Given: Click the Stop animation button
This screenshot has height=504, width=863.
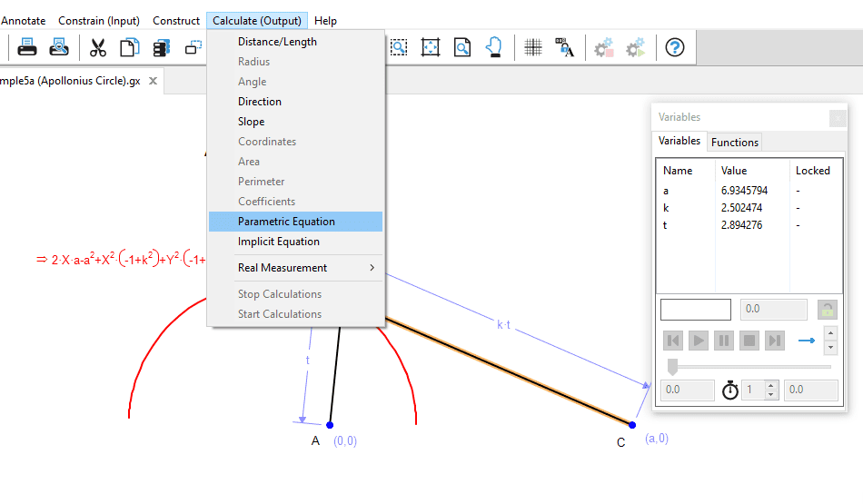Looking at the screenshot, I should 749,341.
